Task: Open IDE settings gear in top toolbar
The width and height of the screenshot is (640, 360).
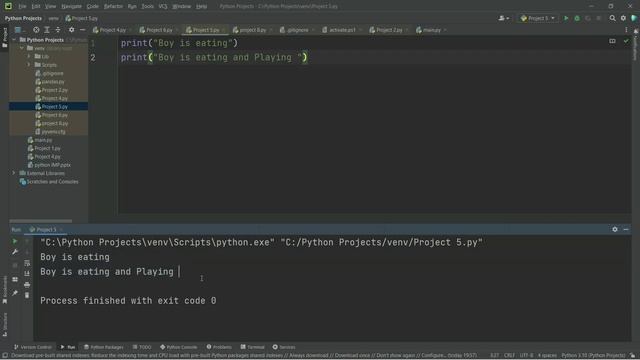Action: tap(623, 18)
